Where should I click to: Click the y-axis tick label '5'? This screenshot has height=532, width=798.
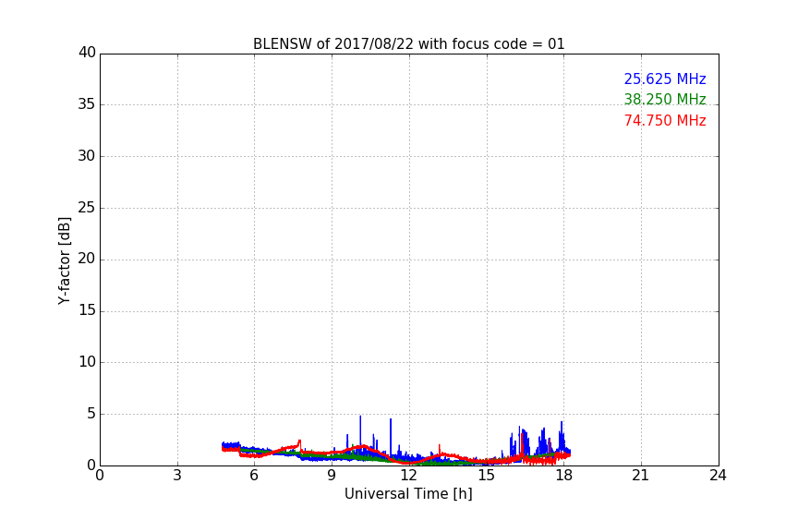[91, 414]
